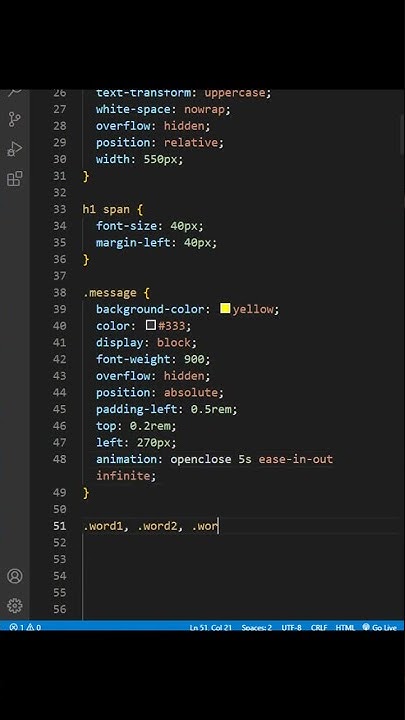Image resolution: width=405 pixels, height=720 pixels.
Task: Click '.word2' selector on line 51
Action: click(157, 526)
